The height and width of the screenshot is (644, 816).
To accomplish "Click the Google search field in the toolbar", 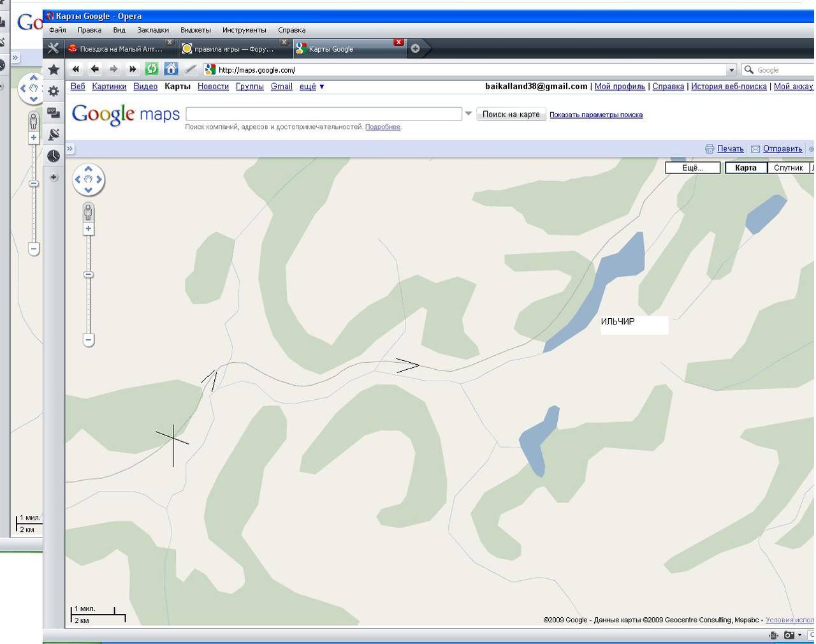I will pyautogui.click(x=778, y=70).
